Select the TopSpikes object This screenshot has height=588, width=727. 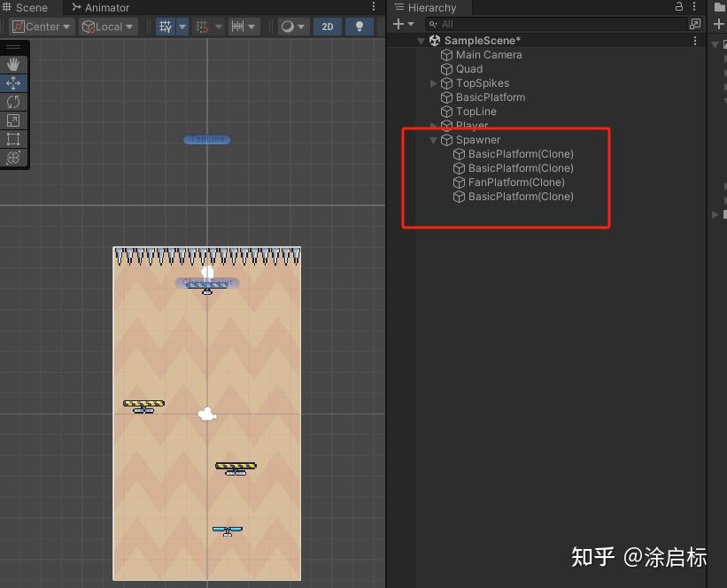(483, 83)
